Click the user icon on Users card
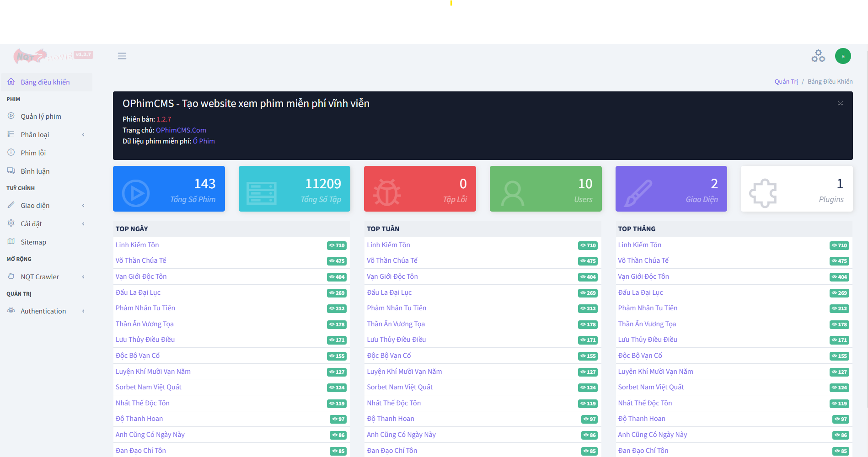868x457 pixels. (513, 193)
